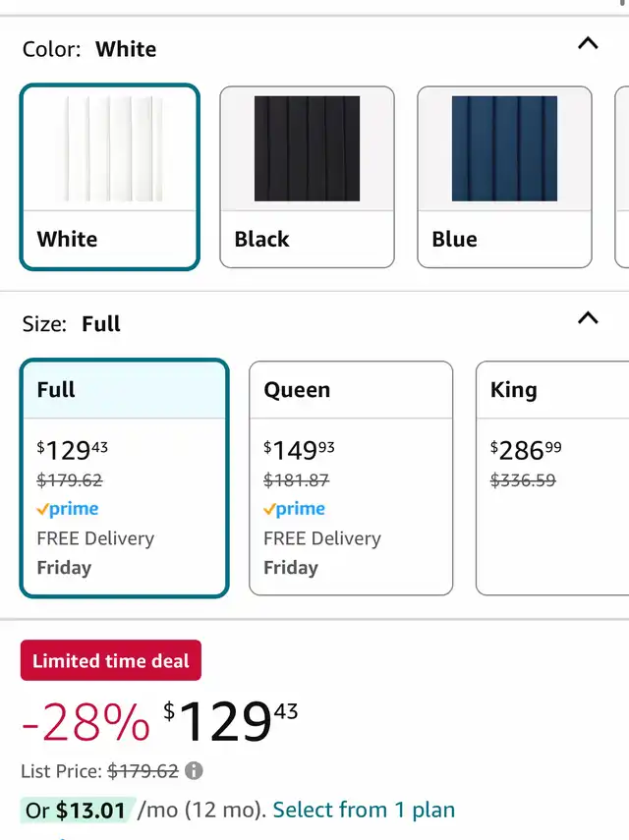Click the King price $286.99
Viewport: 629px width, 840px height.
(526, 450)
